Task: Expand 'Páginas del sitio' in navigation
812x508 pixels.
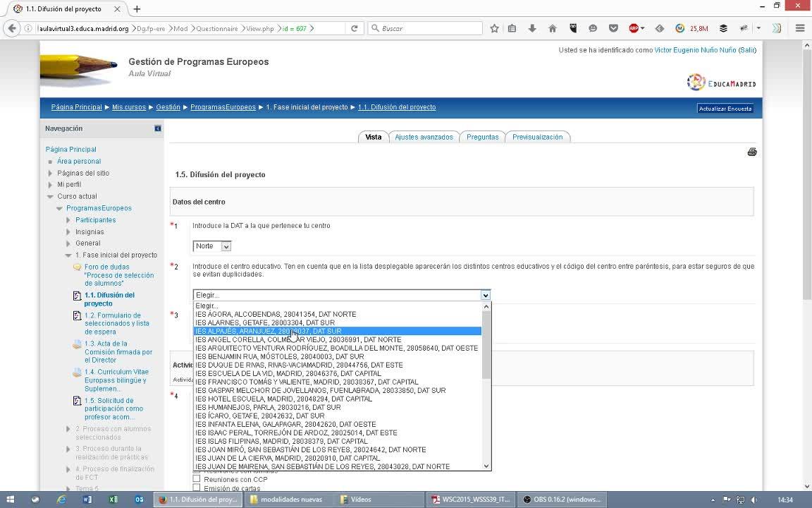Action: click(50, 173)
